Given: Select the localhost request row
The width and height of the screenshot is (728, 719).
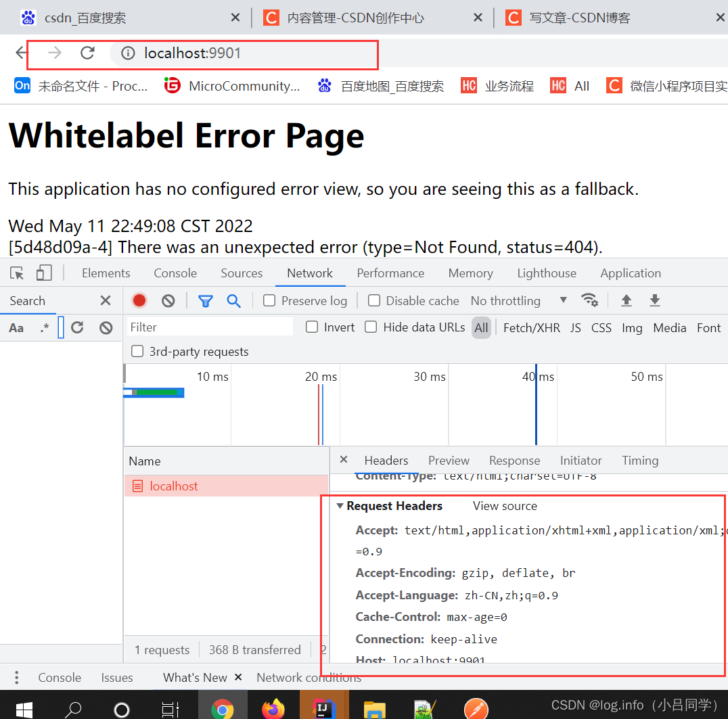Looking at the screenshot, I should pos(226,486).
